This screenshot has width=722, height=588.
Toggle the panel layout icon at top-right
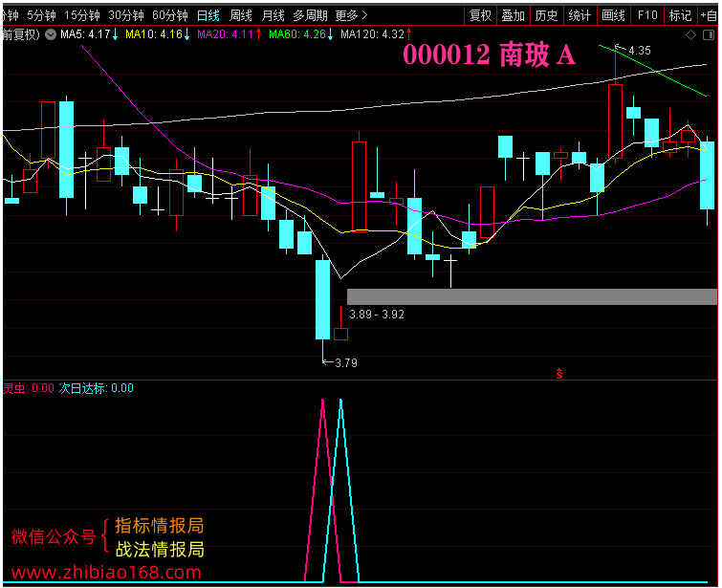coord(709,35)
